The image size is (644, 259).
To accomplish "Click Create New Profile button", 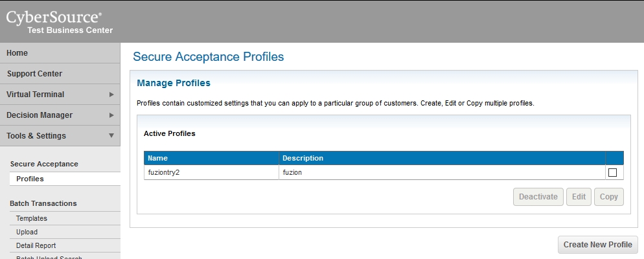I will 597,245.
